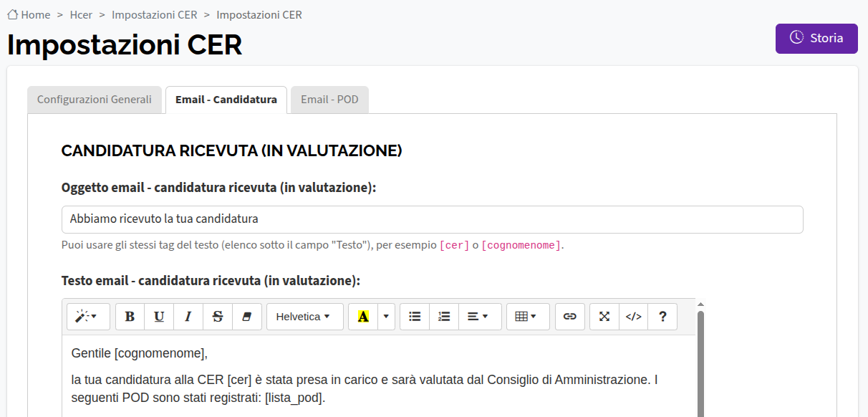This screenshot has height=417, width=868.
Task: Toggle italic formatting
Action: pyautogui.click(x=188, y=317)
